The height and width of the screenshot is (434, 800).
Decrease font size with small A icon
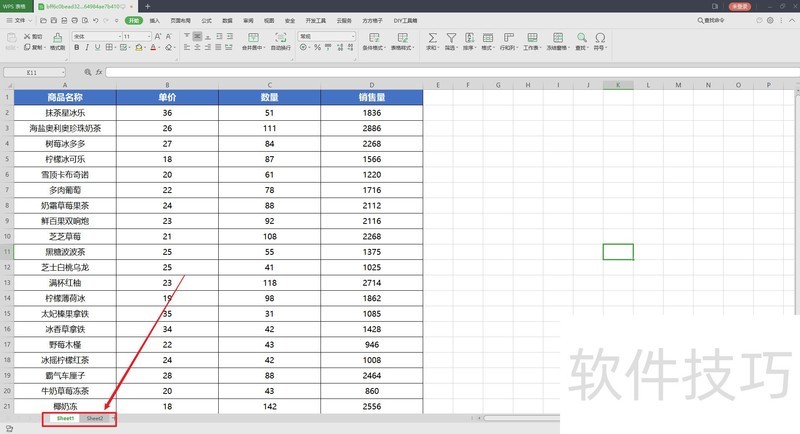(x=169, y=36)
